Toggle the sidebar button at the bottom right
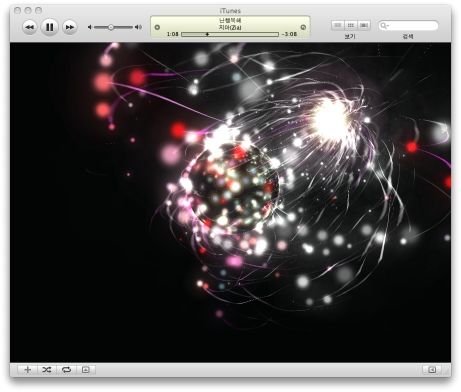This screenshot has height=392, width=461. (x=432, y=370)
